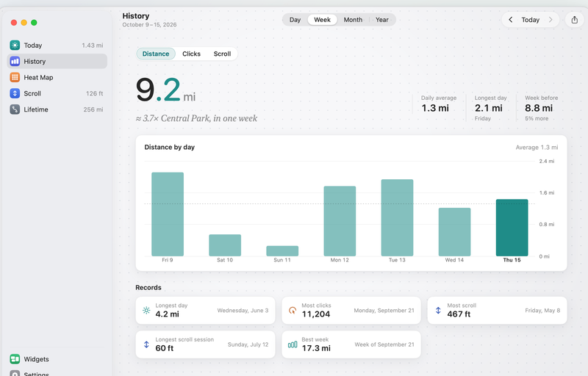588x376 pixels.
Task: Select the Fri 9 bar
Action: [168, 214]
